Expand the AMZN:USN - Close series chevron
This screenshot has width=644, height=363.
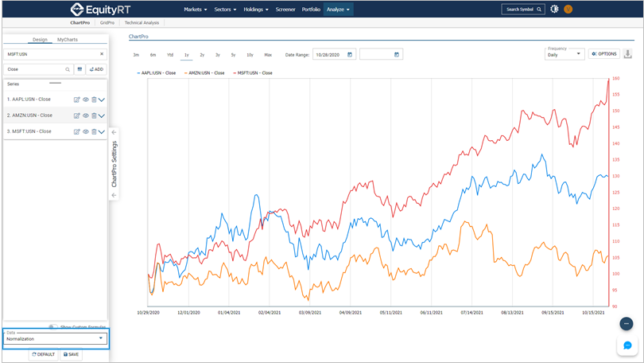click(x=102, y=115)
